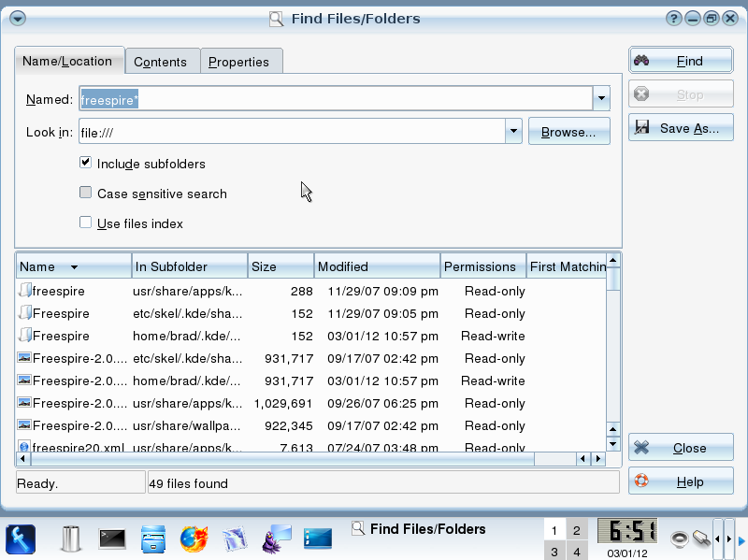Click Find Files/Folders taskbar entry
Viewport: 748px width, 560px height.
pos(418,528)
